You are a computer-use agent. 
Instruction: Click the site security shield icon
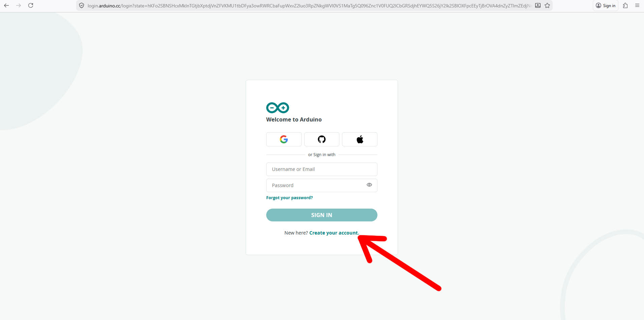tap(82, 6)
